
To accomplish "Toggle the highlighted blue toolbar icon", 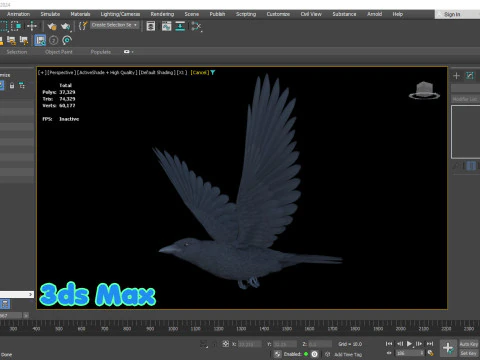I will click(x=40, y=41).
